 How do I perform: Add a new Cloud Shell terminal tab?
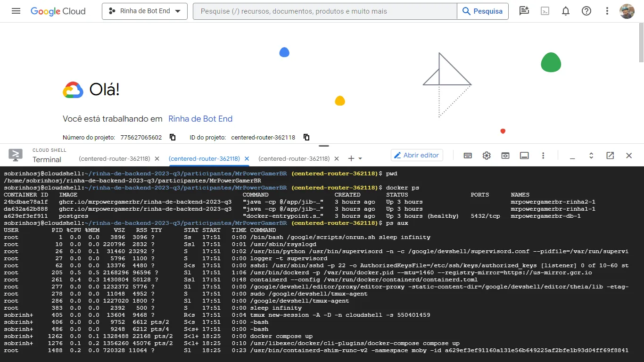tap(351, 159)
